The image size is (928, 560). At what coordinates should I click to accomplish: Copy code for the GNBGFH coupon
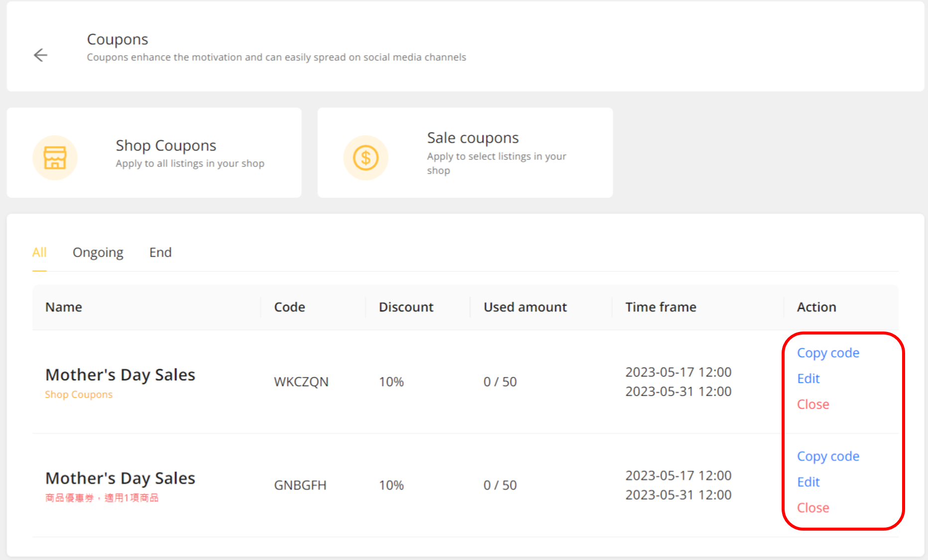point(828,456)
